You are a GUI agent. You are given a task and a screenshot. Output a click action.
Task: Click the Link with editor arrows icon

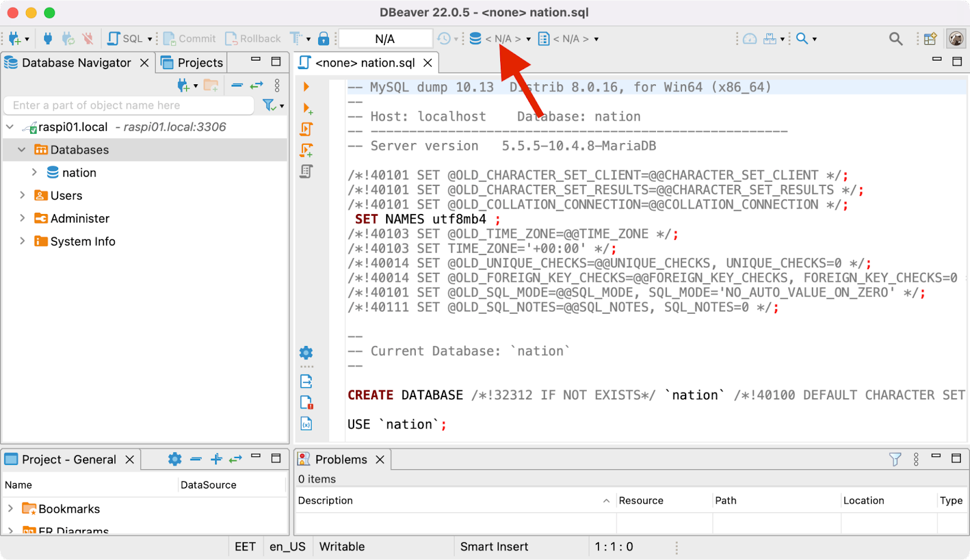pos(256,85)
